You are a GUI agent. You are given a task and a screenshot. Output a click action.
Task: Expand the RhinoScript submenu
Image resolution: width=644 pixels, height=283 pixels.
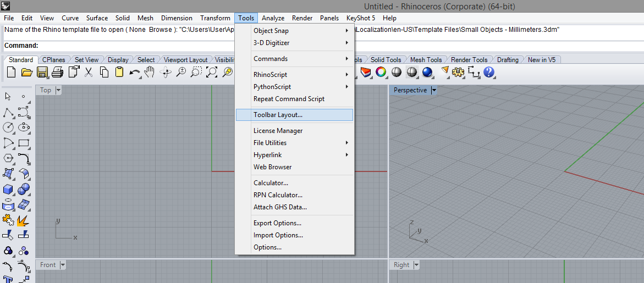point(294,75)
